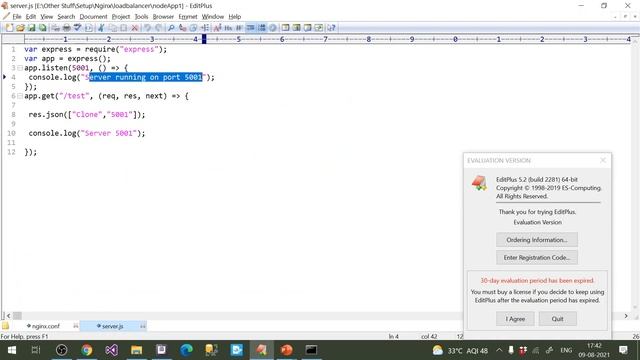The image size is (640, 360).
Task: Click the Ordering Information button
Action: point(537,240)
